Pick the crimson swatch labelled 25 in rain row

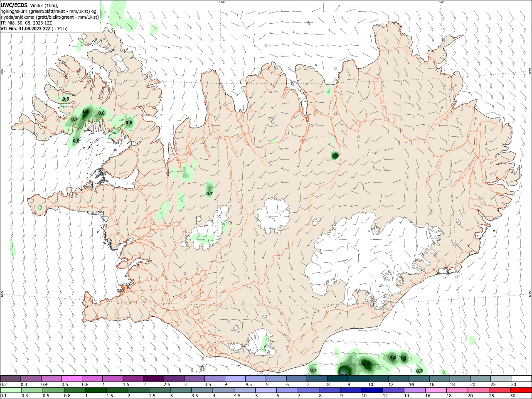click(500, 390)
